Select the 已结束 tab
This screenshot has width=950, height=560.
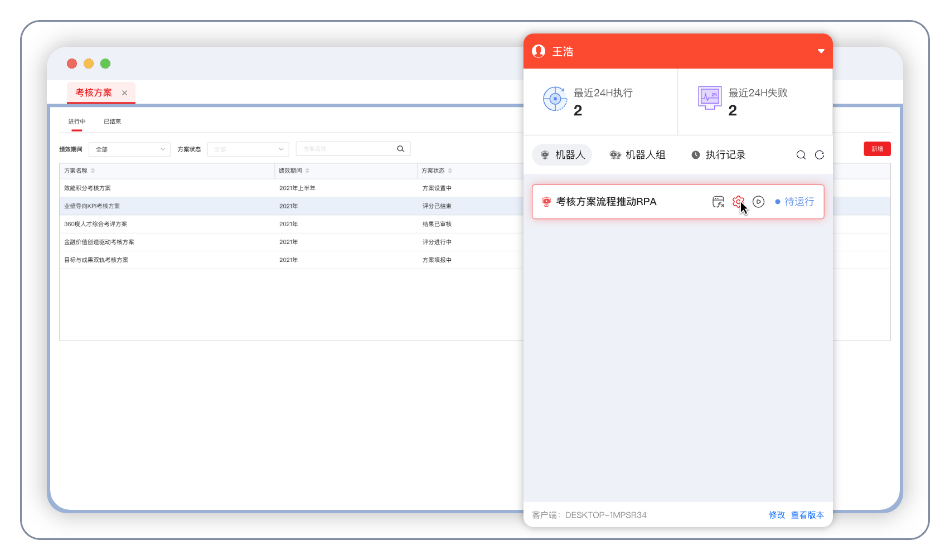coord(112,121)
